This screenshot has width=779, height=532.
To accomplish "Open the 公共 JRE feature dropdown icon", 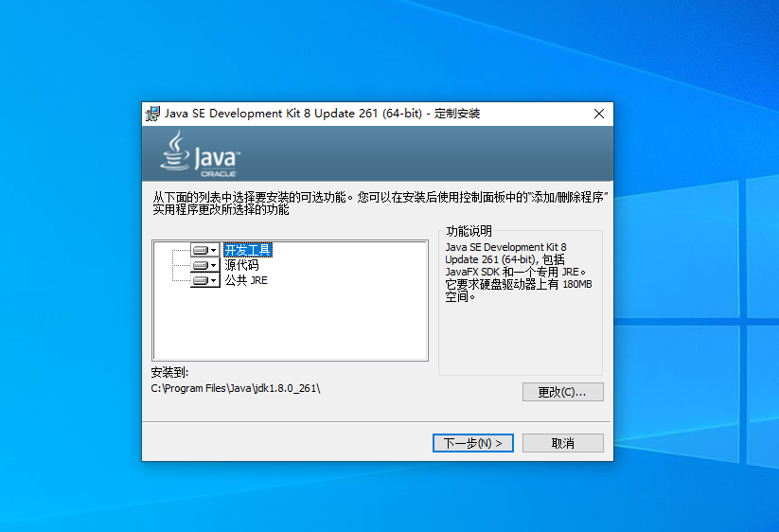I will [x=205, y=280].
